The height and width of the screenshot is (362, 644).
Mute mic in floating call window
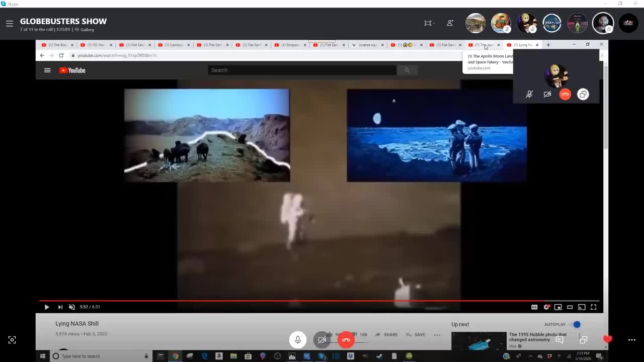pos(529,94)
